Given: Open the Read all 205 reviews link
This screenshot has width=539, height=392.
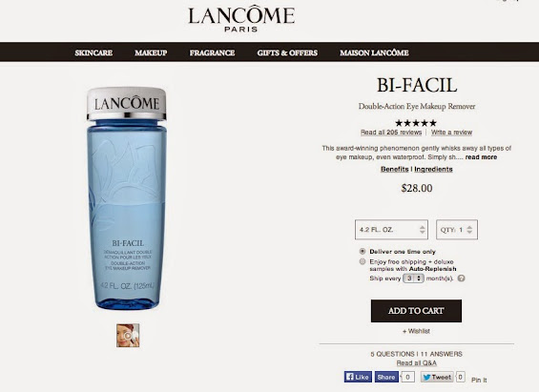Looking at the screenshot, I should 391,133.
